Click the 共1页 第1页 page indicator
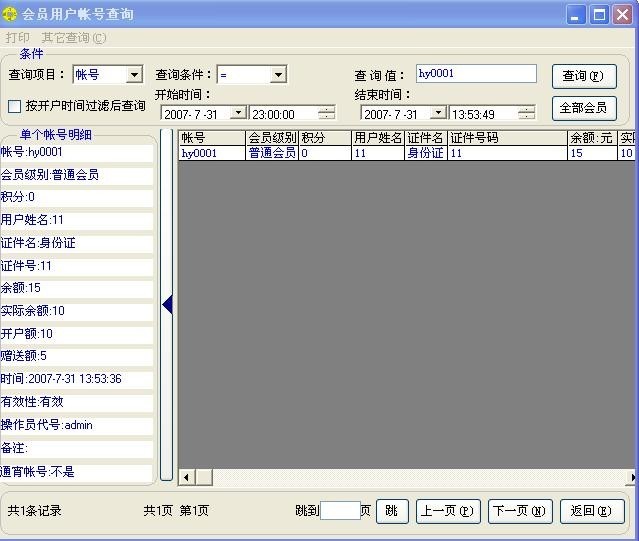Image resolution: width=639 pixels, height=541 pixels. 176,511
